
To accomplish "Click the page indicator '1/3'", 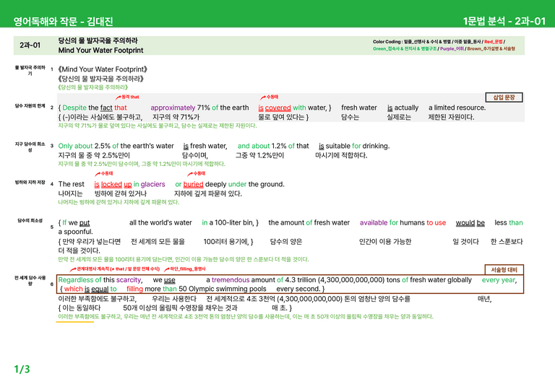I will tap(22, 370).
